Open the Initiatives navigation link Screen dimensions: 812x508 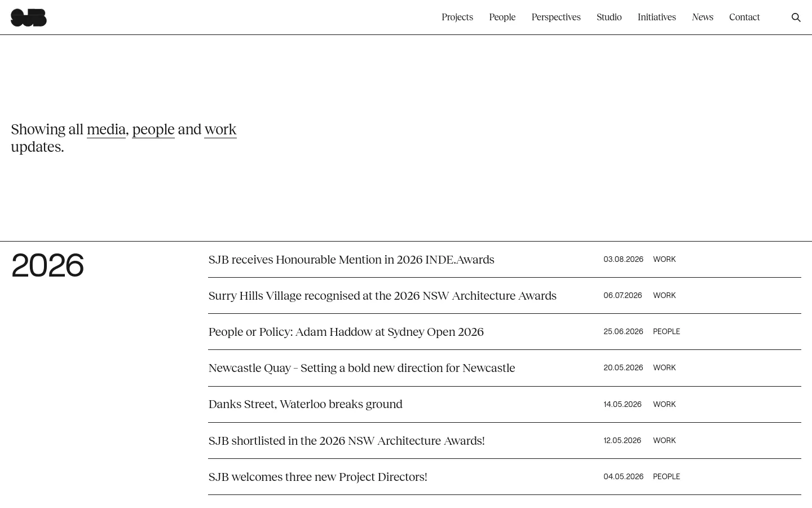pyautogui.click(x=657, y=17)
